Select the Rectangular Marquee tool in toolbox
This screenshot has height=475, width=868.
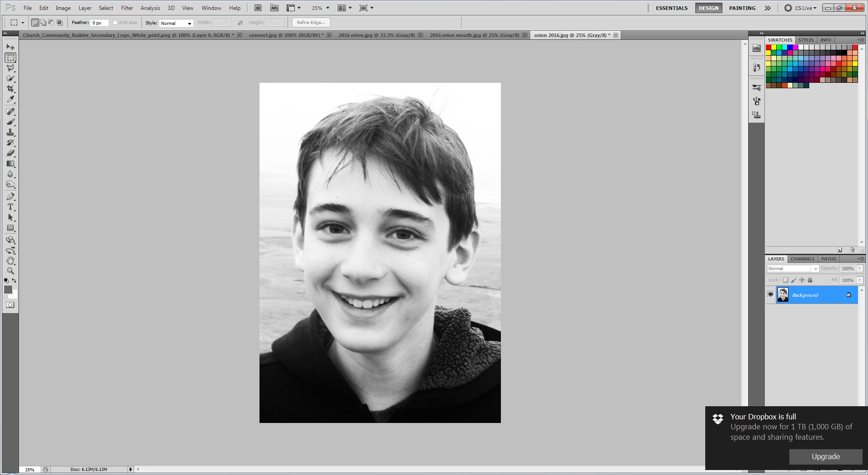10,58
